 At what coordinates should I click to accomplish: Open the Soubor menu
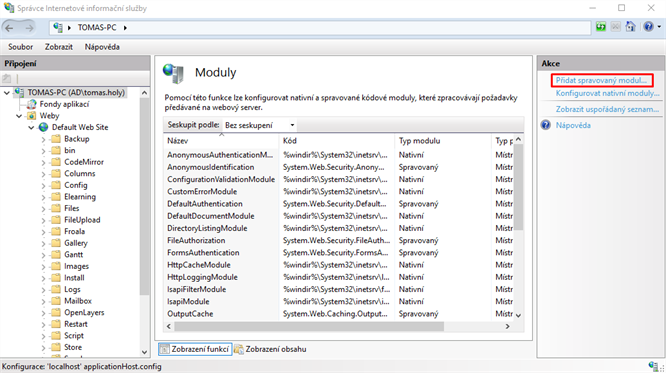coord(20,47)
